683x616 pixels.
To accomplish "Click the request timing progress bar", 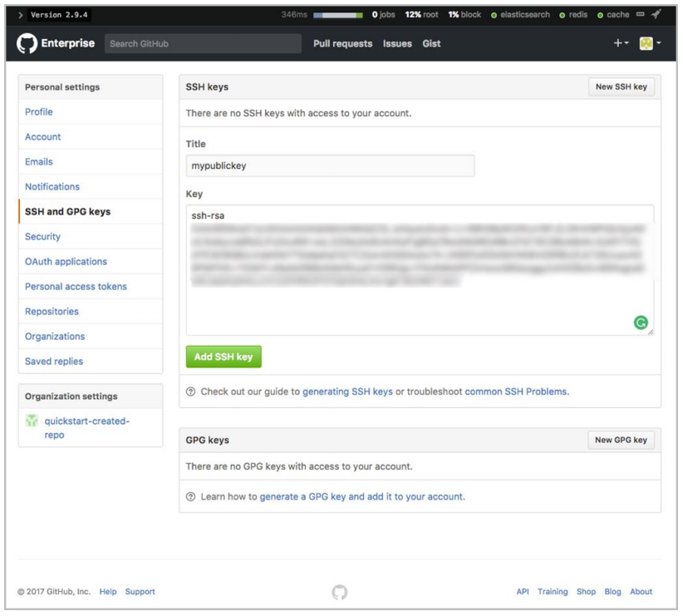I will click(x=338, y=15).
